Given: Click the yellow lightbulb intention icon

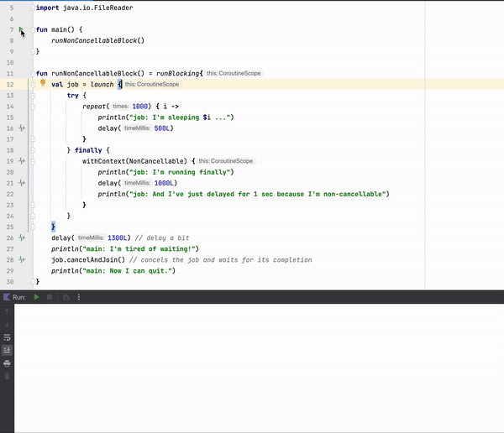Looking at the screenshot, I should 42,84.
